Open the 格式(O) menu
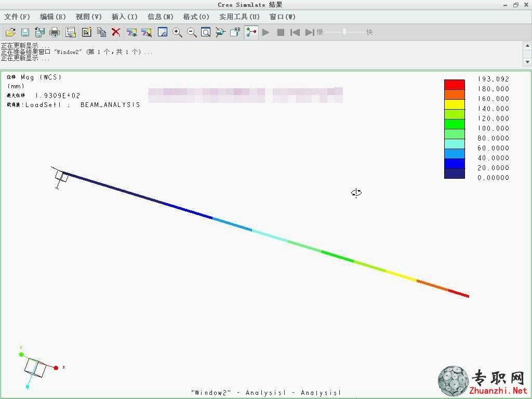Screen dimensions: 532x399 coord(196,17)
